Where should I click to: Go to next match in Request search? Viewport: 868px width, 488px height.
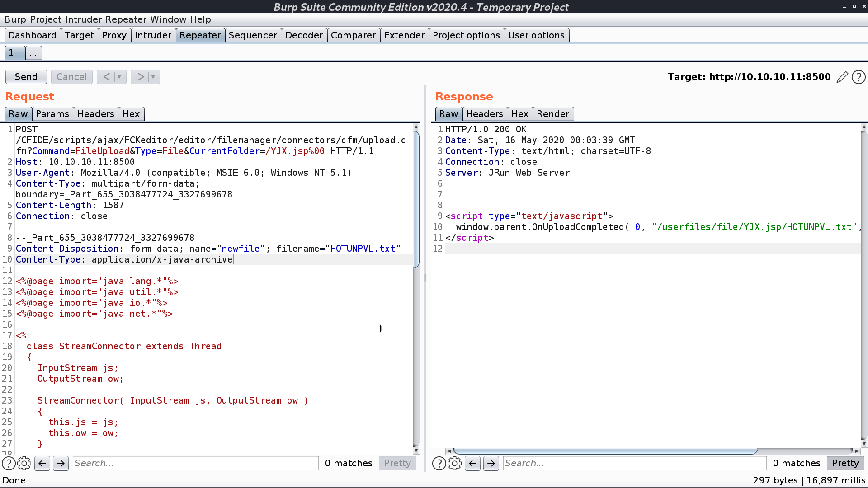(61, 463)
